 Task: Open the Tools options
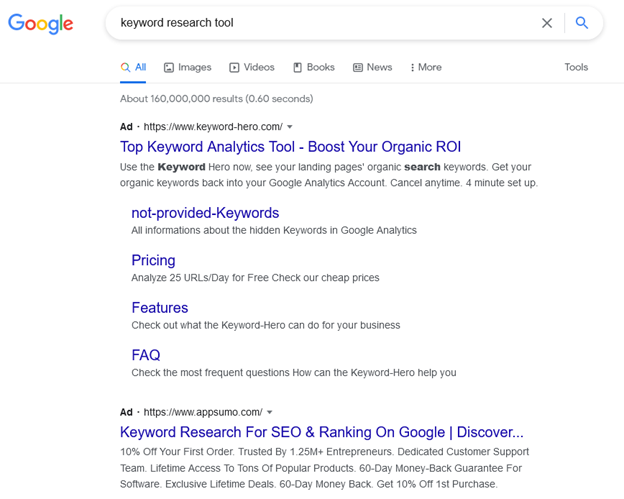click(x=576, y=67)
